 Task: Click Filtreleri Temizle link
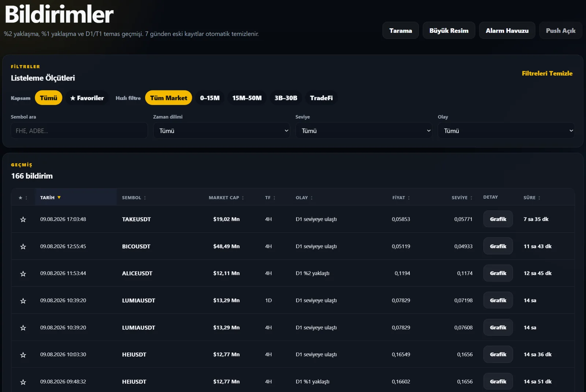547,73
